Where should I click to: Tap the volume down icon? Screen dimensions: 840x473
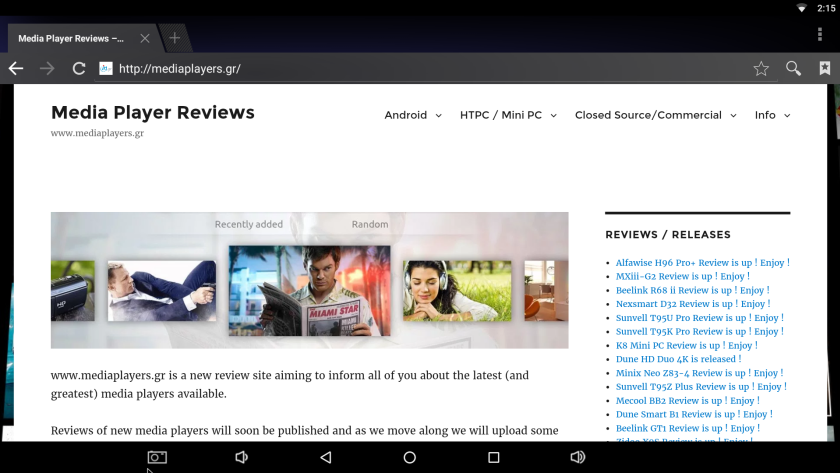242,457
